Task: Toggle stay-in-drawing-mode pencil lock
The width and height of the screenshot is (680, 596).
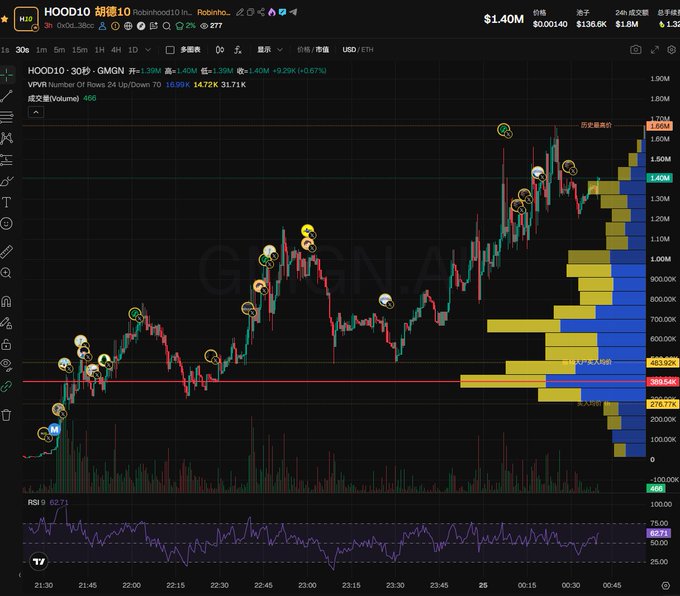Action: (7, 323)
